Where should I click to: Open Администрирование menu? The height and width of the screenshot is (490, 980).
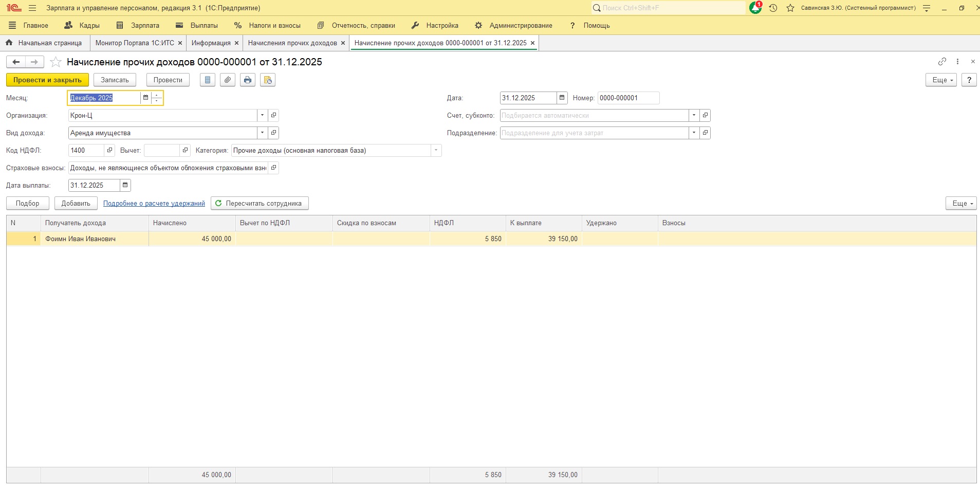514,25
